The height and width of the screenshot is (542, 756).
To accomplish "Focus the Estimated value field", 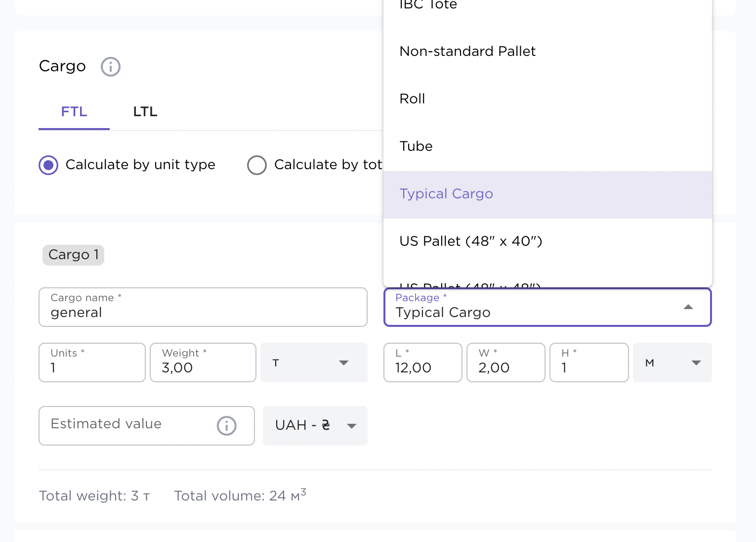I will [x=147, y=426].
